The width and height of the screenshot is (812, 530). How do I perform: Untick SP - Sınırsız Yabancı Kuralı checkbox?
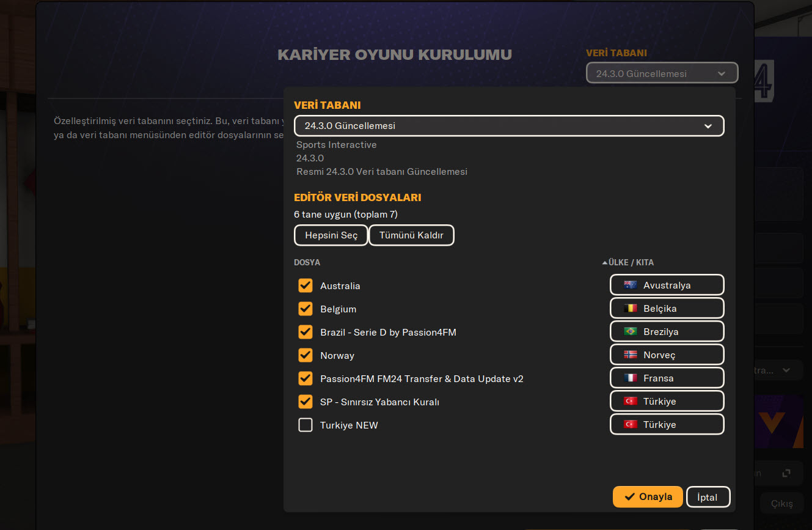tap(305, 402)
